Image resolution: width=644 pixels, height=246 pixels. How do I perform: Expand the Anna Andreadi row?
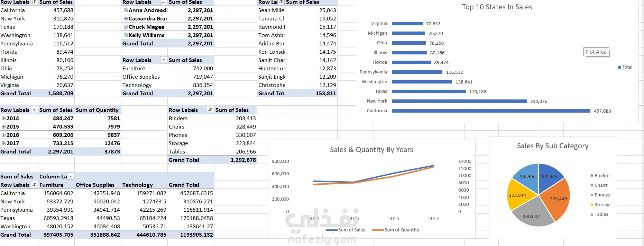126,10
